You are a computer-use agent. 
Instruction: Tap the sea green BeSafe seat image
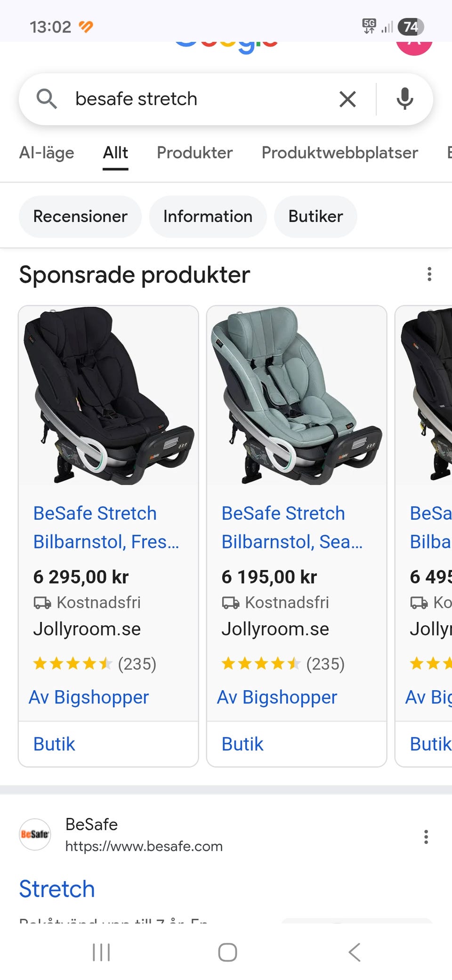[297, 396]
